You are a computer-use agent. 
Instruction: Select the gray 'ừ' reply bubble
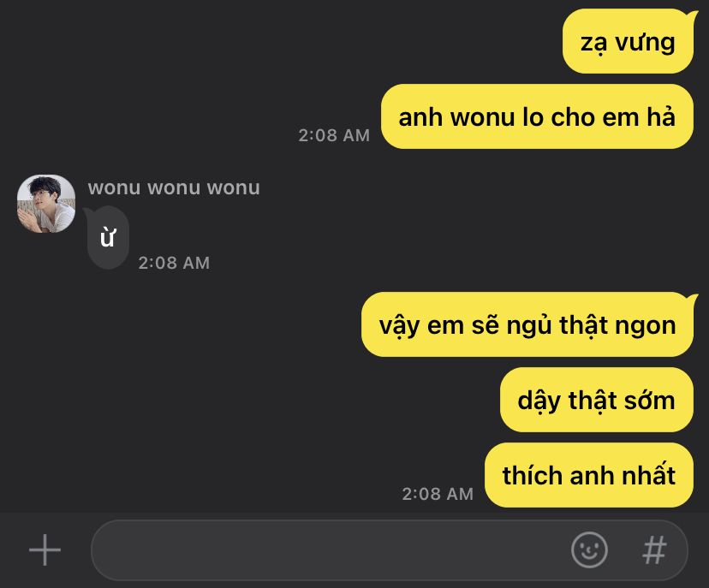coord(108,237)
